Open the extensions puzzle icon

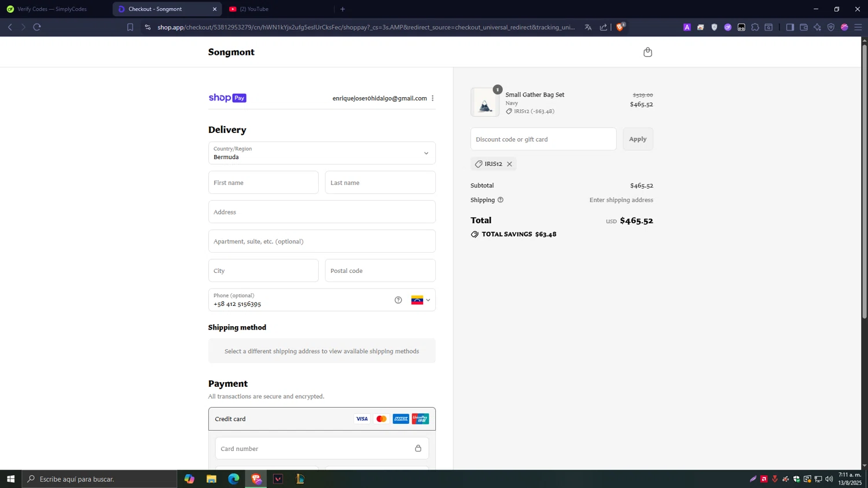coord(755,27)
